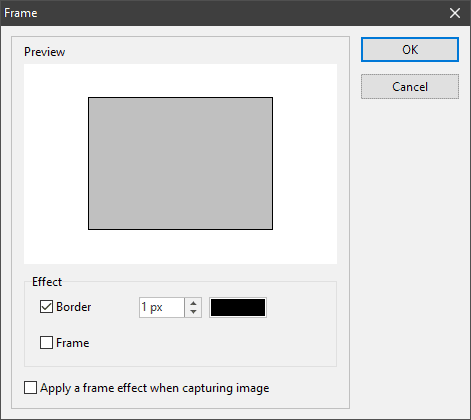The height and width of the screenshot is (420, 471).
Task: Toggle Frame via its text label
Action: (73, 343)
